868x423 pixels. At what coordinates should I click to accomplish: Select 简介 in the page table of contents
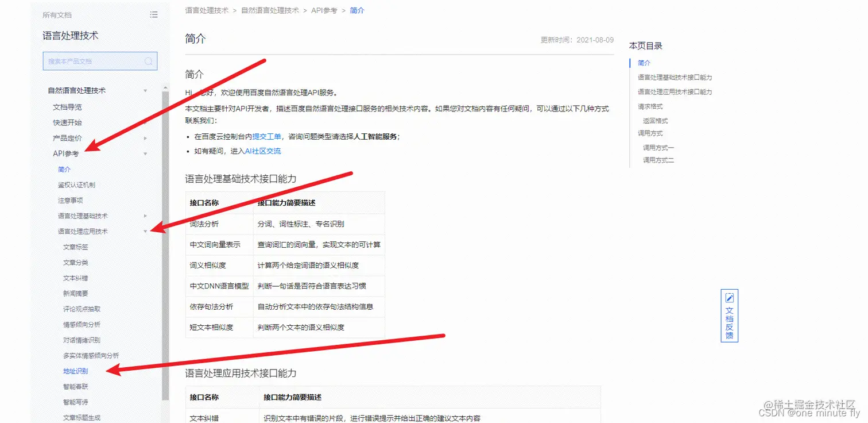643,63
